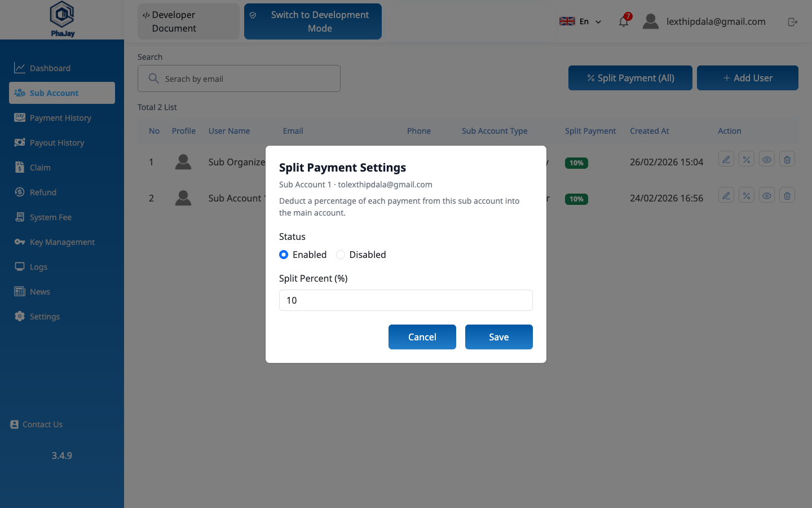Open split percent for 24/02/2026 row

(x=747, y=195)
